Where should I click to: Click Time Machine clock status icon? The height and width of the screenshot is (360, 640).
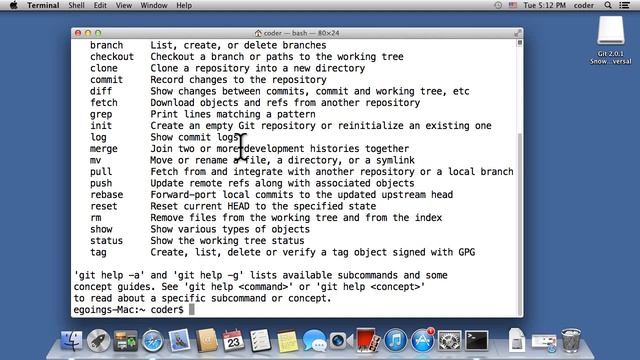point(498,5)
